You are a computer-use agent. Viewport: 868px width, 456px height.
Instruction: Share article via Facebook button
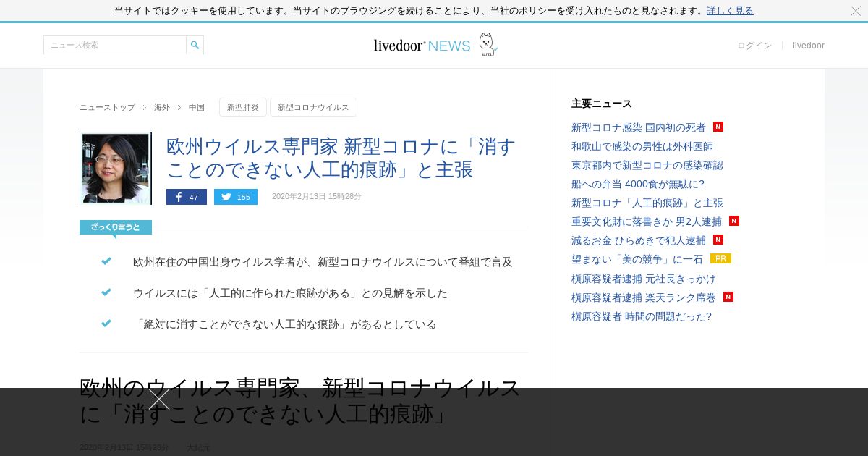[187, 197]
